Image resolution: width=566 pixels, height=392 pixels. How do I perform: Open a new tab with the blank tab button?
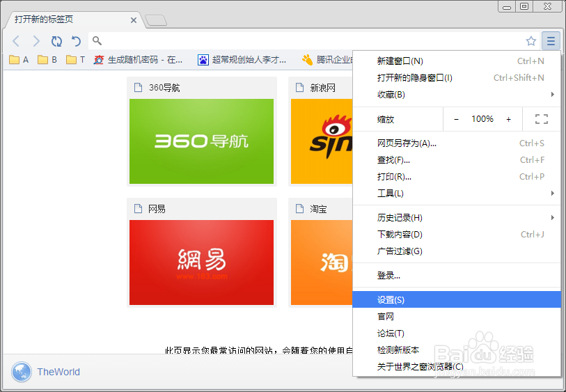[156, 20]
